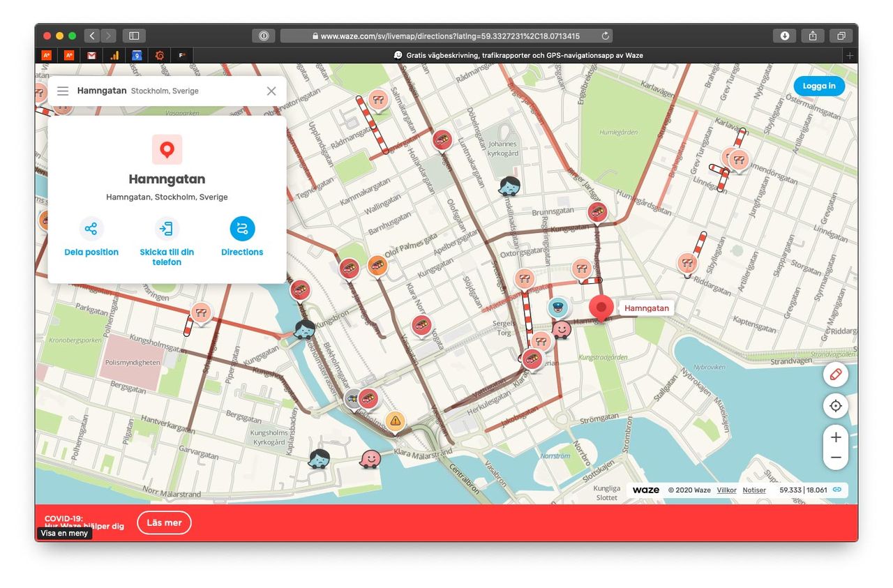
Task: Reload the page in Safari
Action: pyautogui.click(x=605, y=36)
